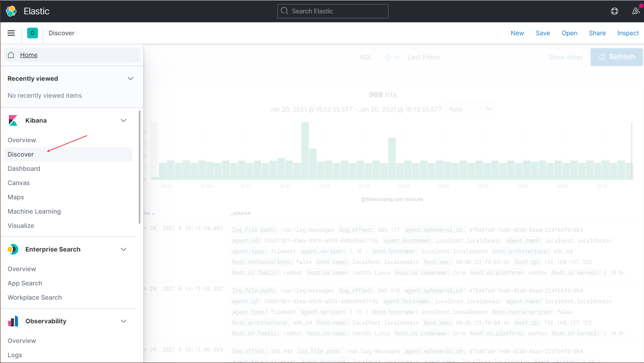Click the Kibana logo icon

coord(13,120)
